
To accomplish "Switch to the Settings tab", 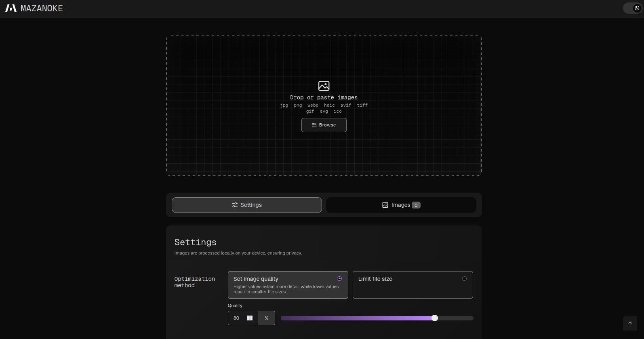I will click(246, 205).
